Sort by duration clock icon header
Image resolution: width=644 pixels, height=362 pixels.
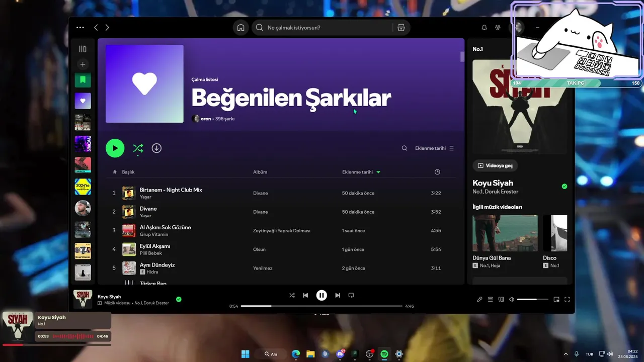[437, 172]
